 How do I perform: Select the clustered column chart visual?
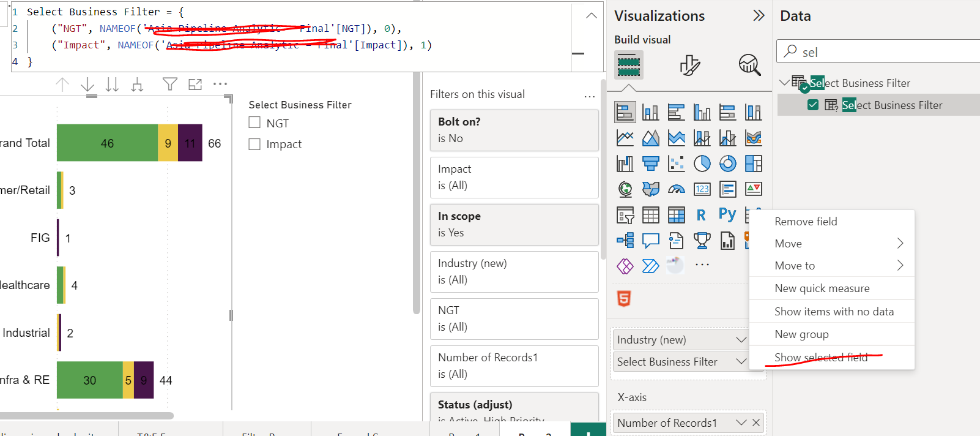tap(702, 113)
